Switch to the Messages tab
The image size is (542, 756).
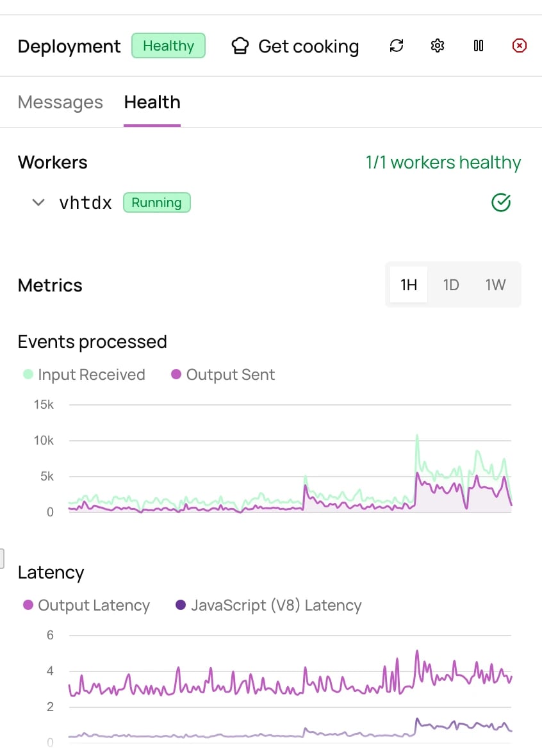click(60, 103)
